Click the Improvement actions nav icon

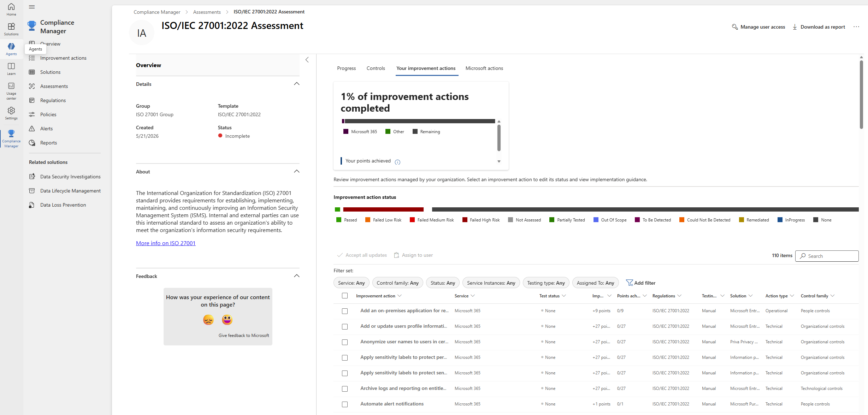[32, 58]
